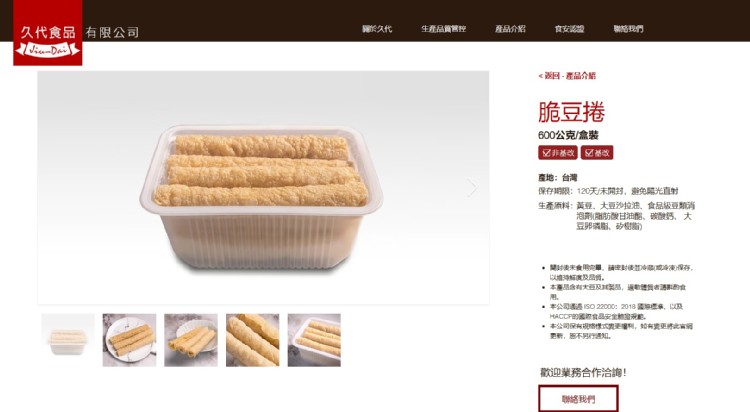Click the checkmark icon in 非基改 badge
The width and height of the screenshot is (750, 412).
[546, 153]
